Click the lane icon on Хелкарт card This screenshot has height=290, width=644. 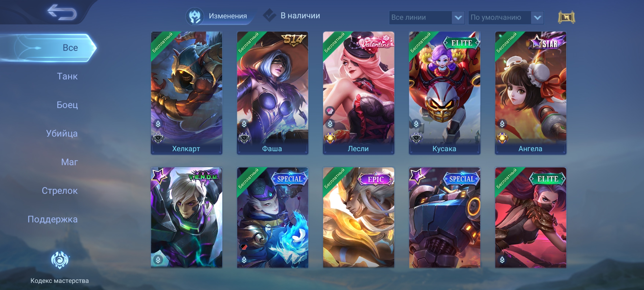tap(158, 124)
